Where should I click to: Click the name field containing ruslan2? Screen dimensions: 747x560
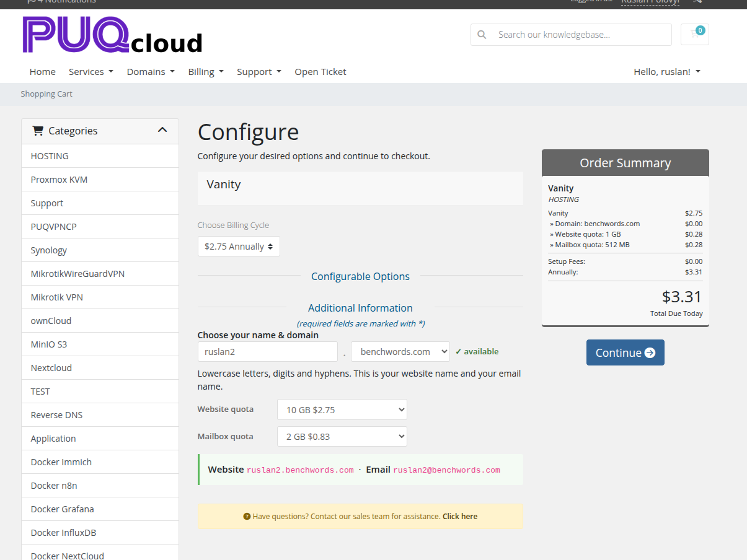coord(268,352)
